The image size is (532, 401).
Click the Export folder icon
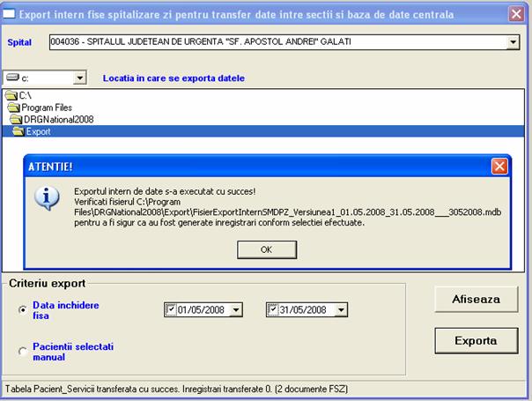[18, 131]
